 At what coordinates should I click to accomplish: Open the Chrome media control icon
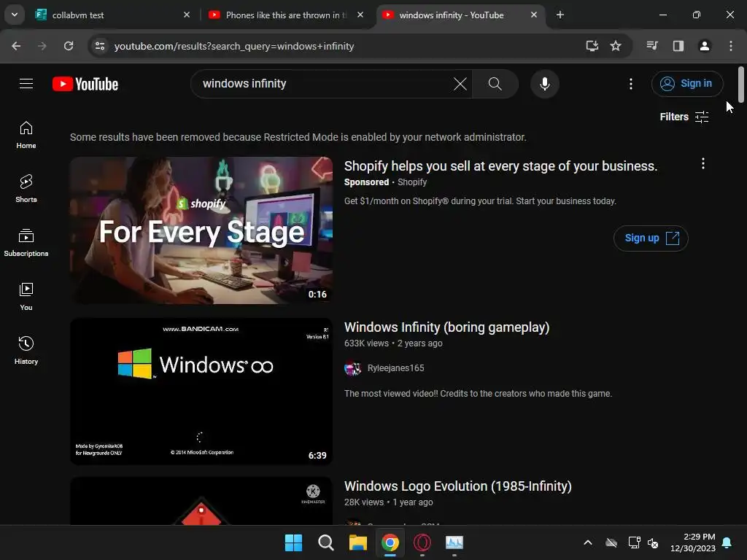coord(652,46)
